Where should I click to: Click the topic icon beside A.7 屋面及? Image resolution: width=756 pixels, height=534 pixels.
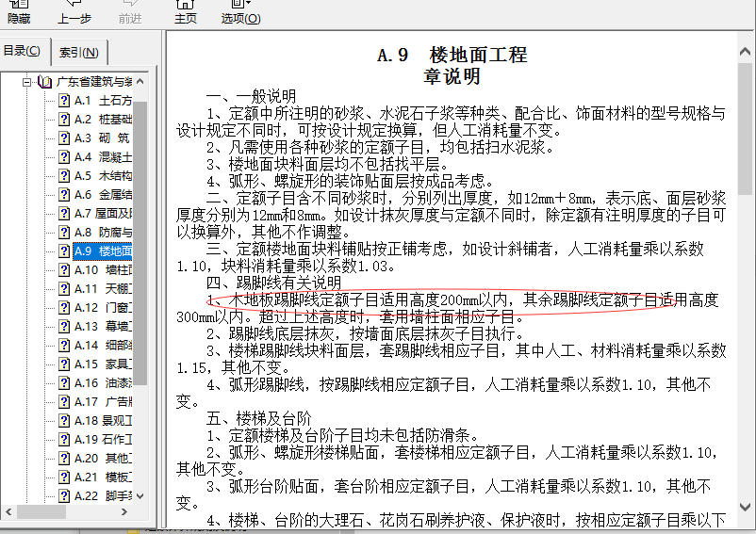(64, 213)
